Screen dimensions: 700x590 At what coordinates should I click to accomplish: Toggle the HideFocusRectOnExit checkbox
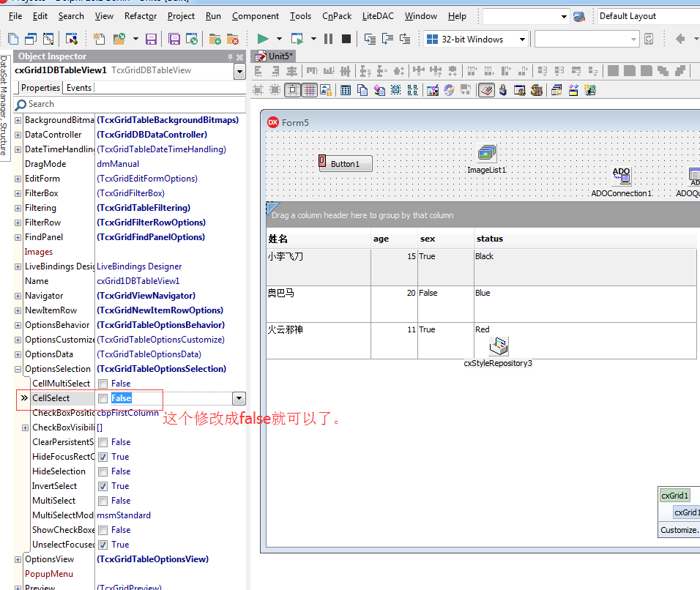103,457
